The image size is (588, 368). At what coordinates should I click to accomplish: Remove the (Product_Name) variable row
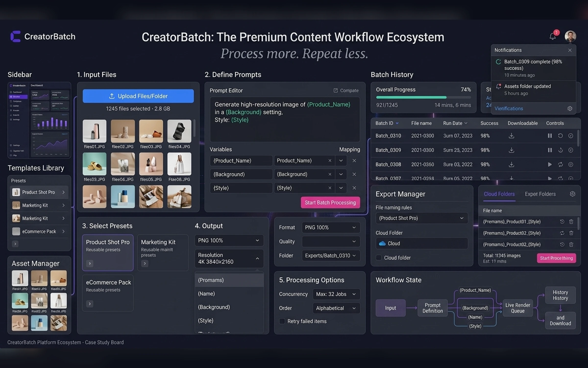[x=354, y=161]
